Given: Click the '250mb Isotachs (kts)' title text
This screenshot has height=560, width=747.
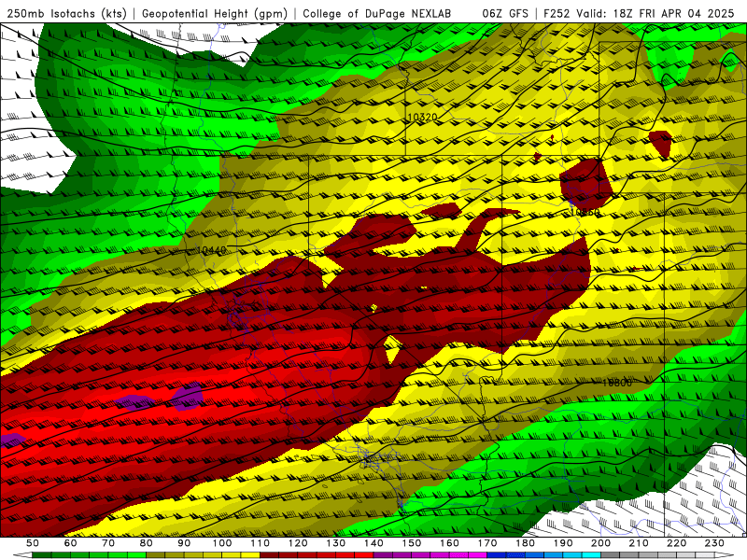Looking at the screenshot, I should point(66,13).
